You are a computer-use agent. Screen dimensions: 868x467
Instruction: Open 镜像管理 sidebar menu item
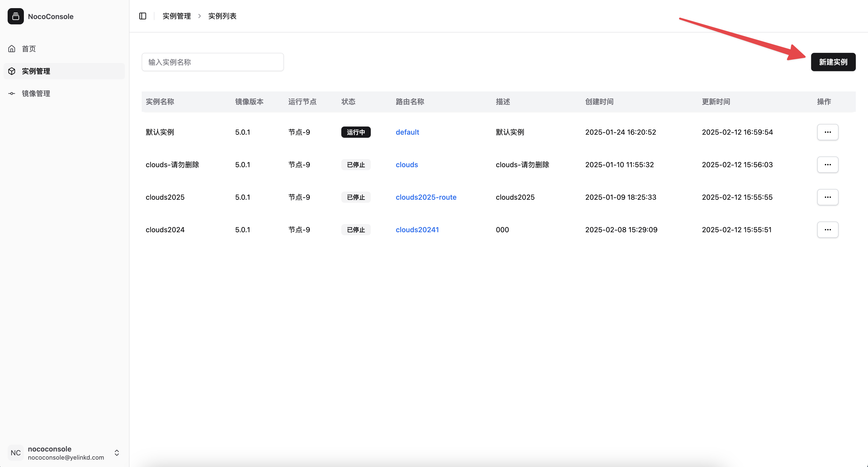tap(36, 94)
